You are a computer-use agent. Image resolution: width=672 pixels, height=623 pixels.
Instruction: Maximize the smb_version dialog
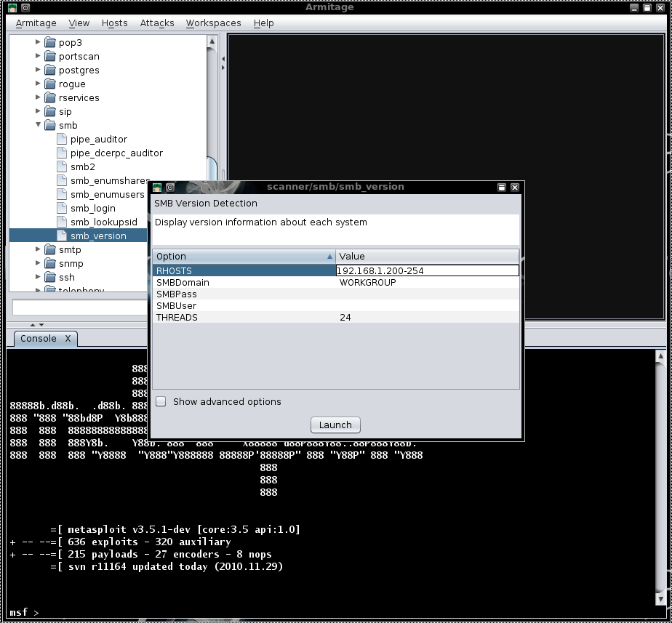501,188
